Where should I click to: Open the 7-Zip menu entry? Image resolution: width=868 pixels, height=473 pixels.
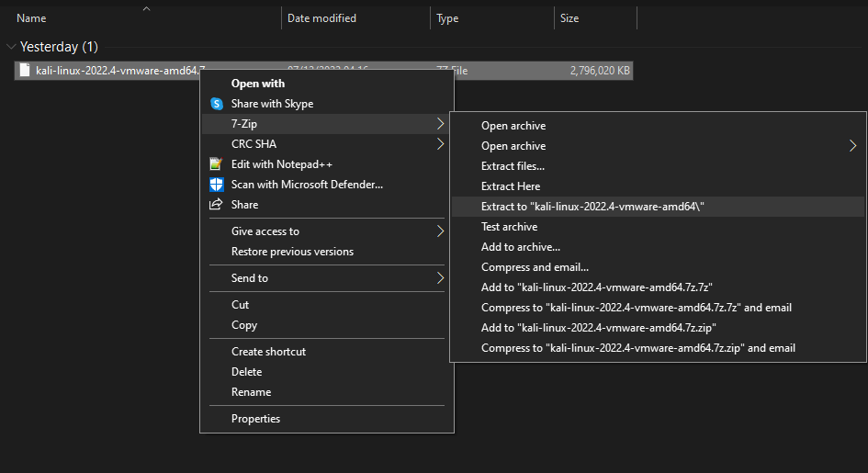coord(327,124)
